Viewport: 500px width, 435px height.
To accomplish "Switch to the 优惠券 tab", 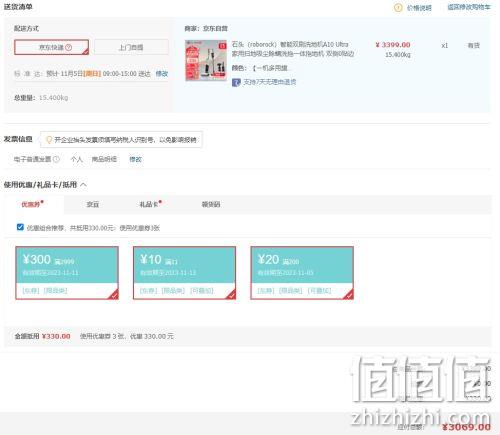I will 33,204.
